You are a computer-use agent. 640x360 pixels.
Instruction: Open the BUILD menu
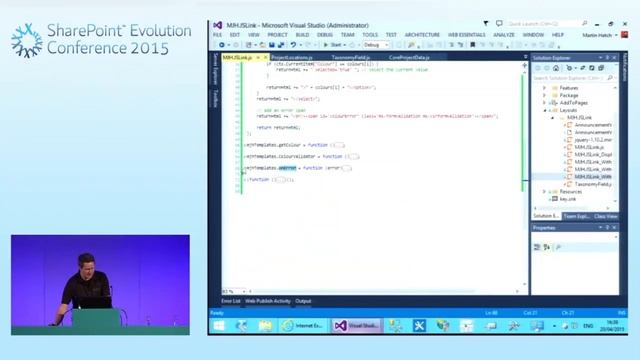pos(302,35)
